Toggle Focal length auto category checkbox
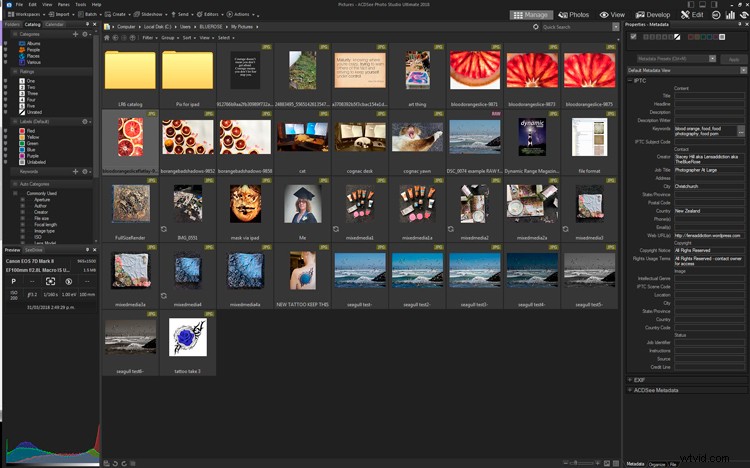This screenshot has height=468, width=750. coord(22,224)
